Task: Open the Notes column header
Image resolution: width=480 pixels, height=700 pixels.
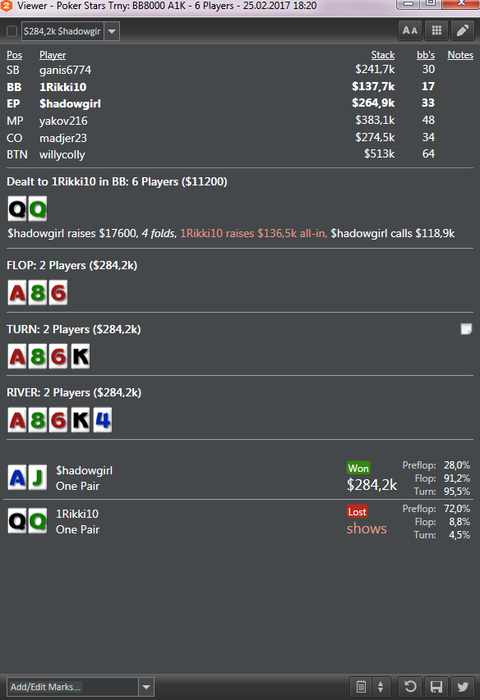Action: pos(460,55)
